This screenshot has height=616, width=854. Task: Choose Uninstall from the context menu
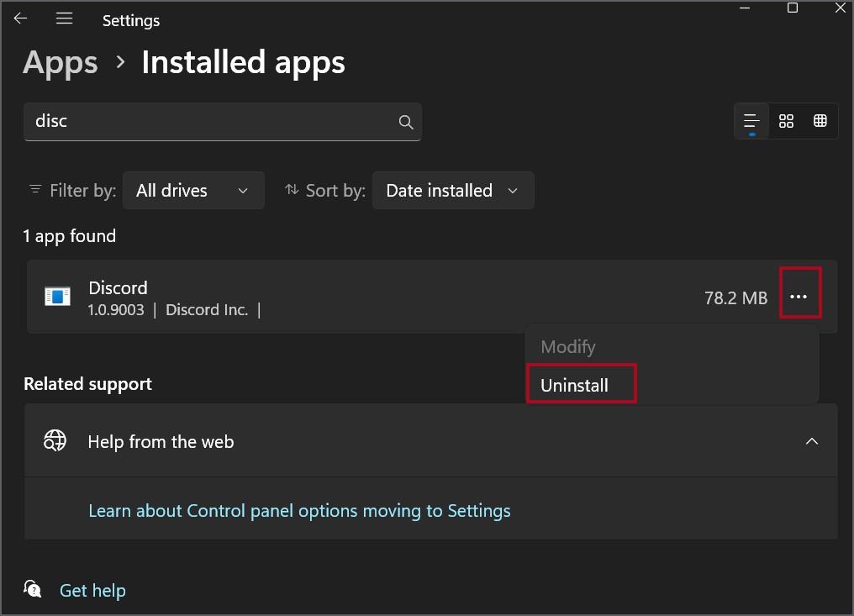coord(575,386)
